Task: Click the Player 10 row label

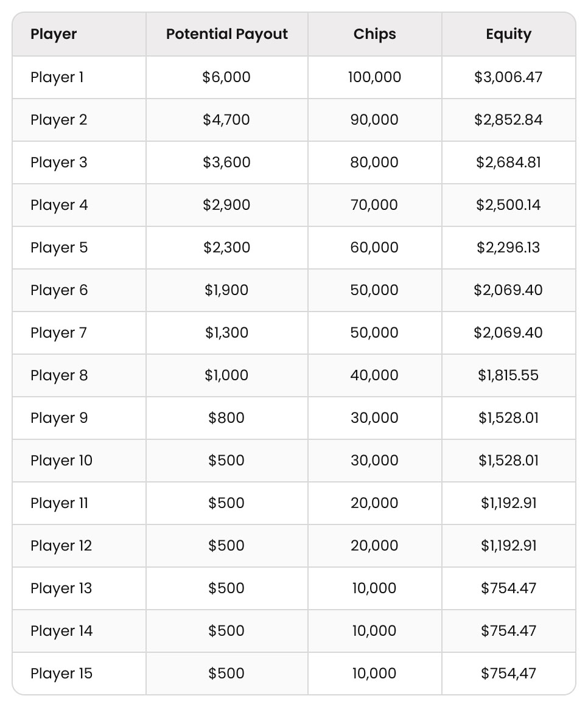Action: click(x=61, y=461)
